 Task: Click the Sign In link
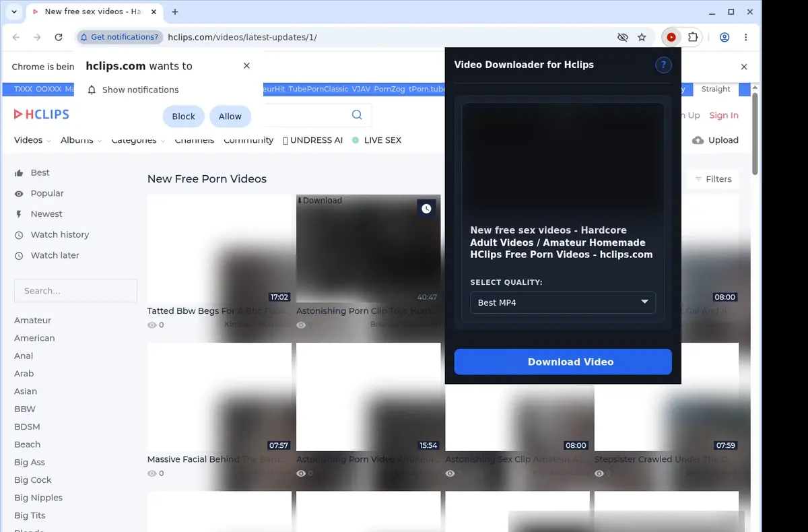[x=724, y=115]
